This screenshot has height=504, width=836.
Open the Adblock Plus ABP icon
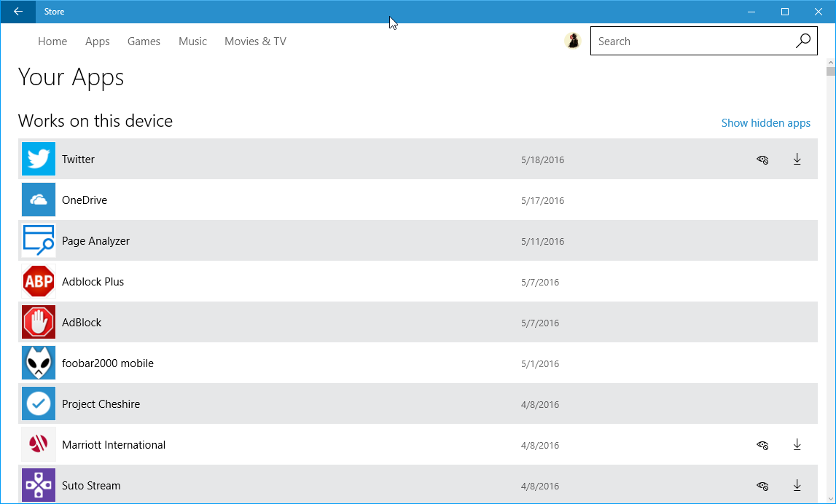[x=39, y=281]
